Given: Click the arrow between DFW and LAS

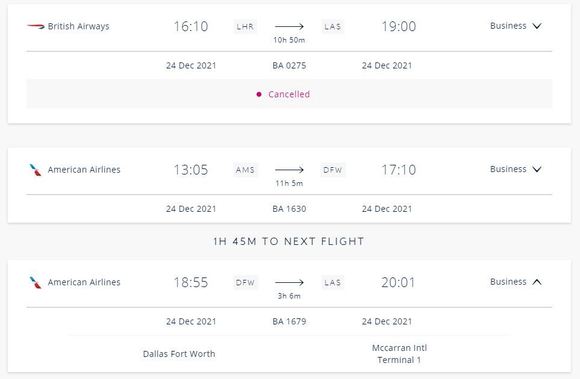Looking at the screenshot, I should [x=289, y=282].
